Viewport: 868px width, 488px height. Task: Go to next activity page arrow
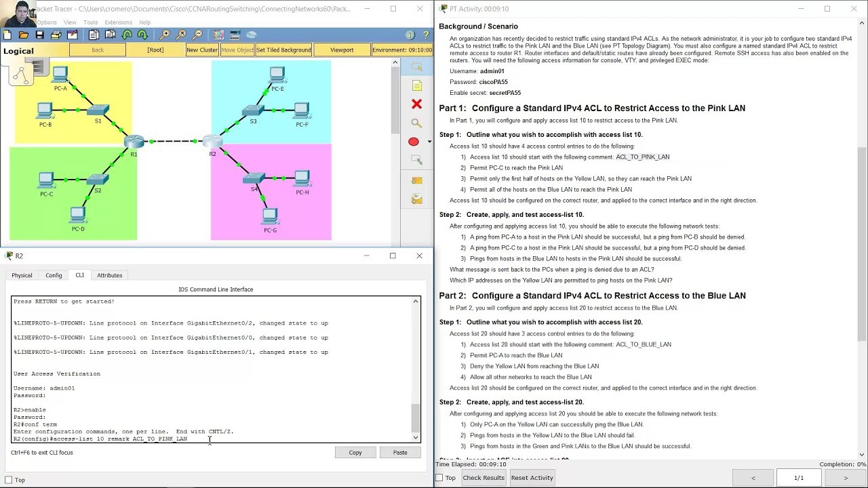pos(845,478)
